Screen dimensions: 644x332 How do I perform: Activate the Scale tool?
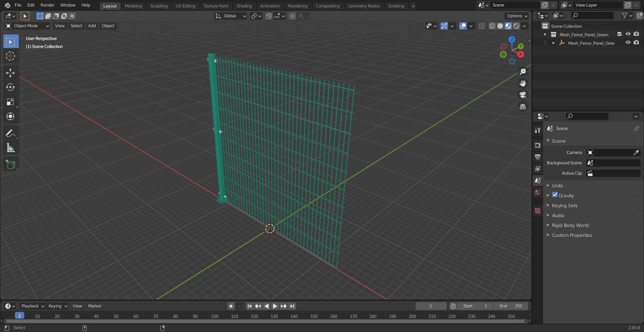pyautogui.click(x=10, y=102)
